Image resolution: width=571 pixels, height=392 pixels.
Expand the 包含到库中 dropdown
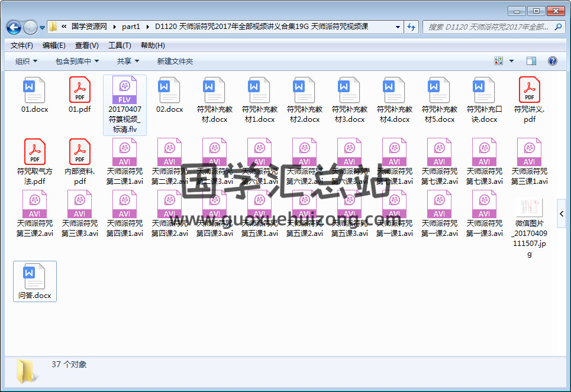tap(77, 61)
